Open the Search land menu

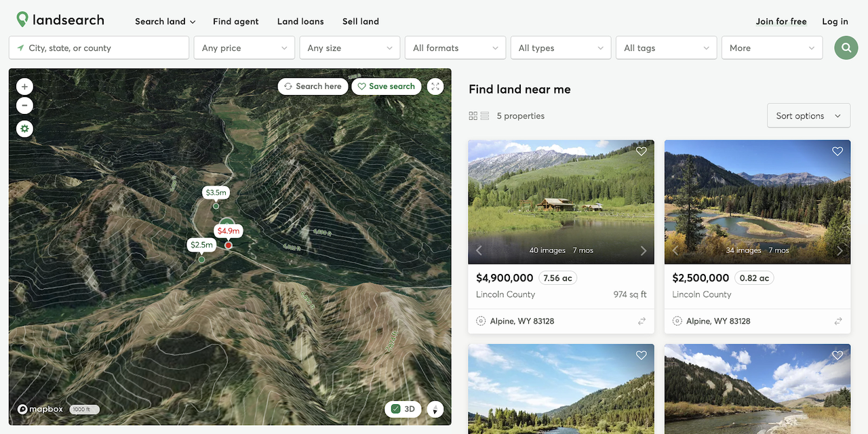click(x=165, y=22)
